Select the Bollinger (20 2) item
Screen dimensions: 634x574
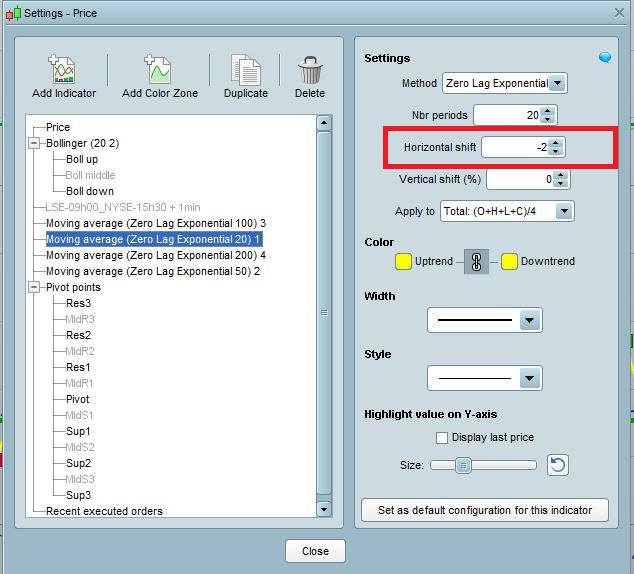(x=82, y=143)
